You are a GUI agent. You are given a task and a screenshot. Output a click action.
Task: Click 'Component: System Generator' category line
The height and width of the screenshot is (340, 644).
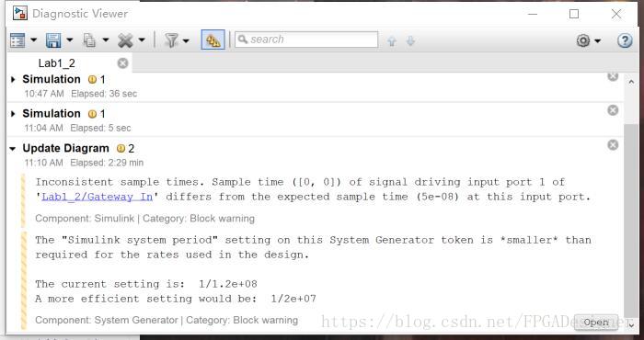(167, 321)
